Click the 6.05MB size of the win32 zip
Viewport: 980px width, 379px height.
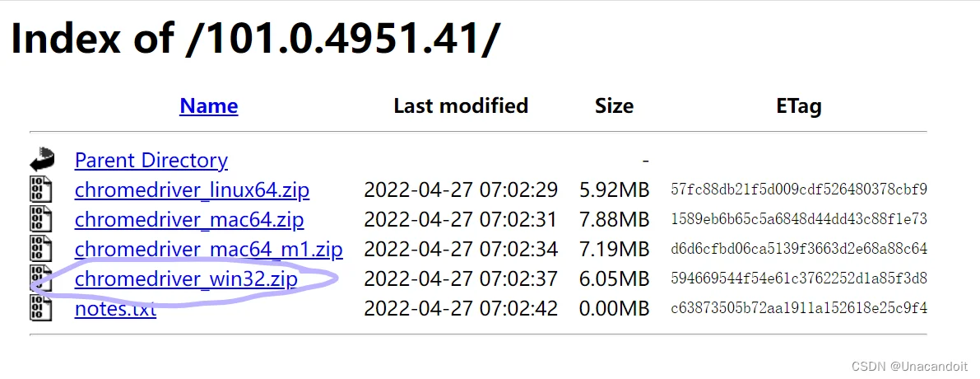[615, 279]
